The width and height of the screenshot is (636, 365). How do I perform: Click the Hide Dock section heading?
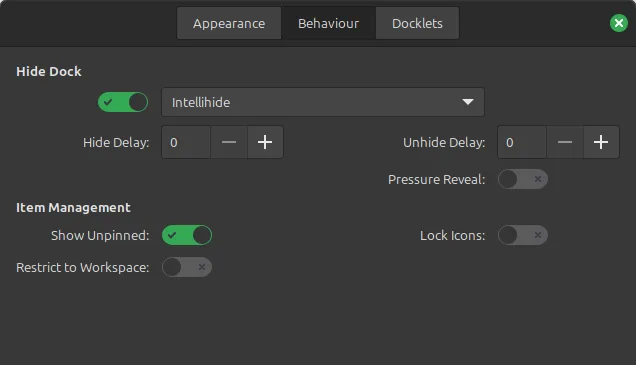(x=49, y=71)
